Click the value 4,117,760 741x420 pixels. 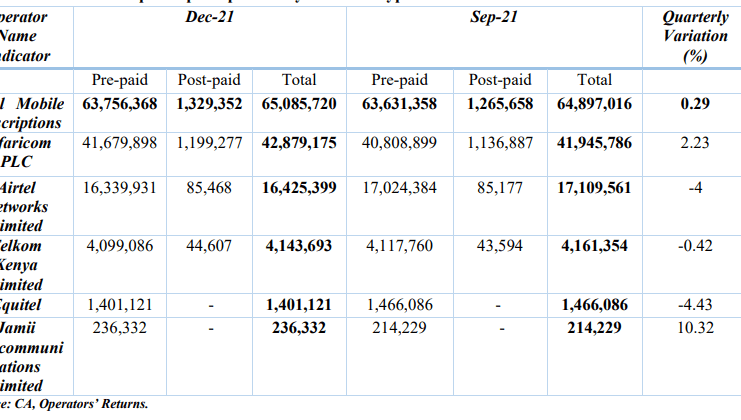tap(399, 246)
